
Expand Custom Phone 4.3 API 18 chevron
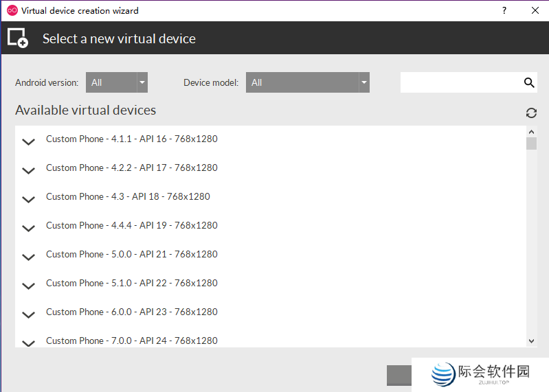pyautogui.click(x=28, y=200)
